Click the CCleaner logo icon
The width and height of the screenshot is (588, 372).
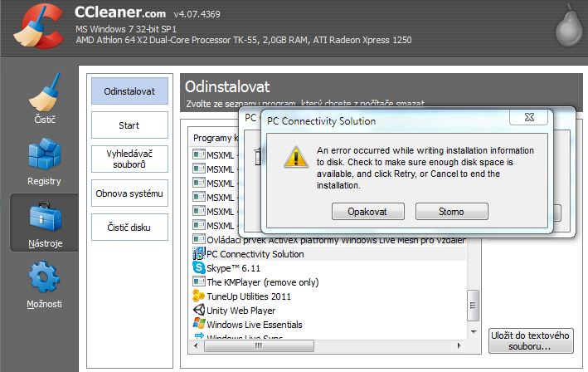pos(38,27)
